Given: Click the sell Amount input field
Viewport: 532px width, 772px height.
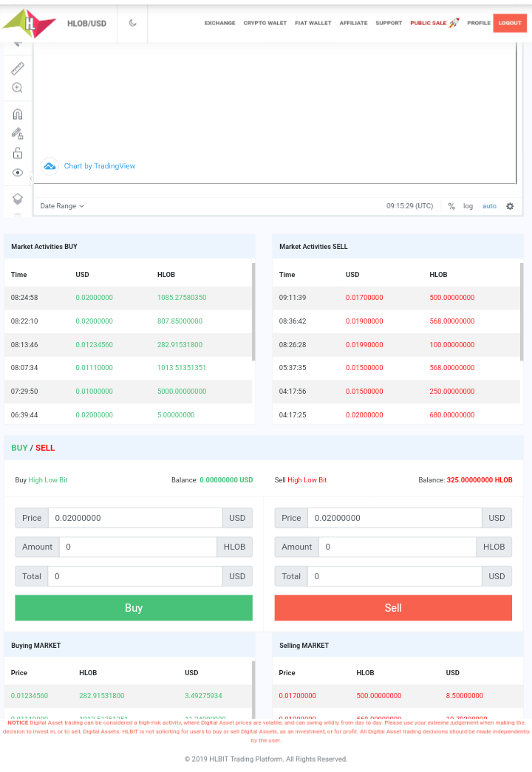Looking at the screenshot, I should point(398,547).
